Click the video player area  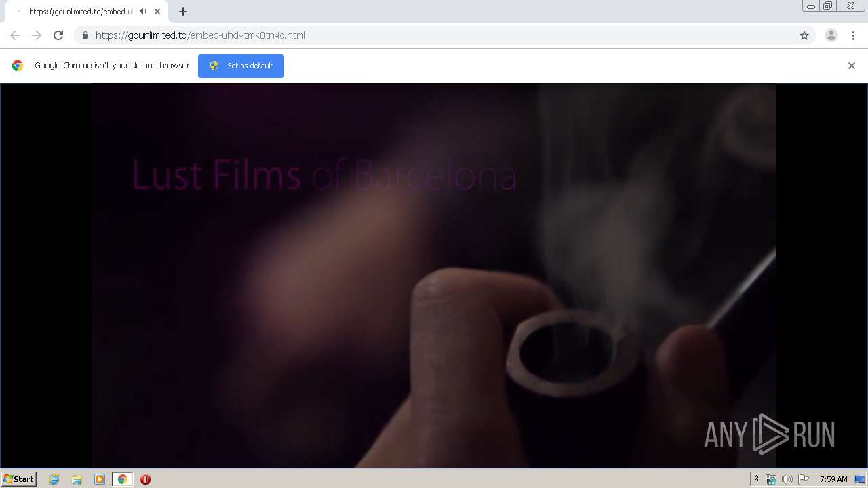(x=434, y=275)
